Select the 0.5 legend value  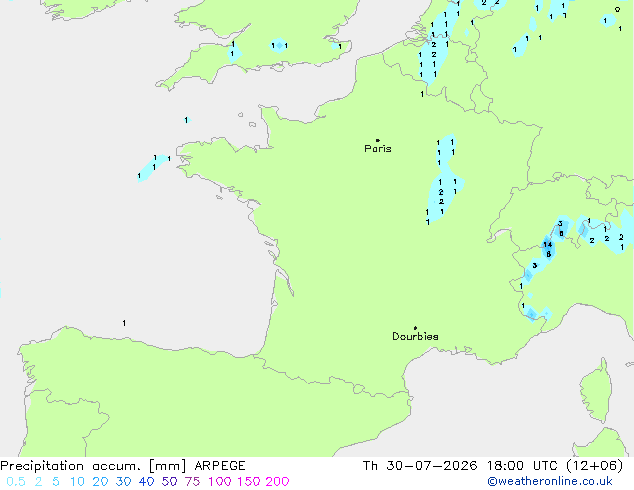click(x=16, y=482)
